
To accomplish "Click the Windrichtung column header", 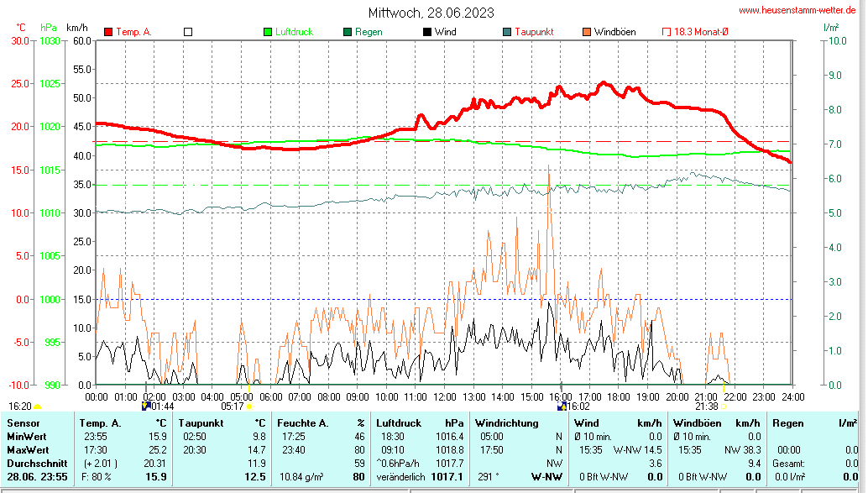I will pyautogui.click(x=506, y=422).
